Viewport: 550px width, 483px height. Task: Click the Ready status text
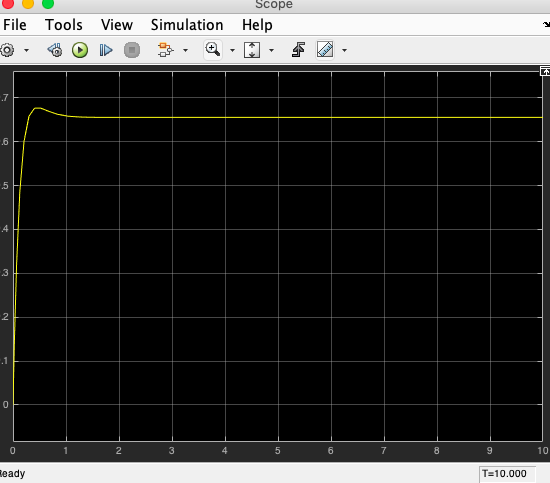13,474
